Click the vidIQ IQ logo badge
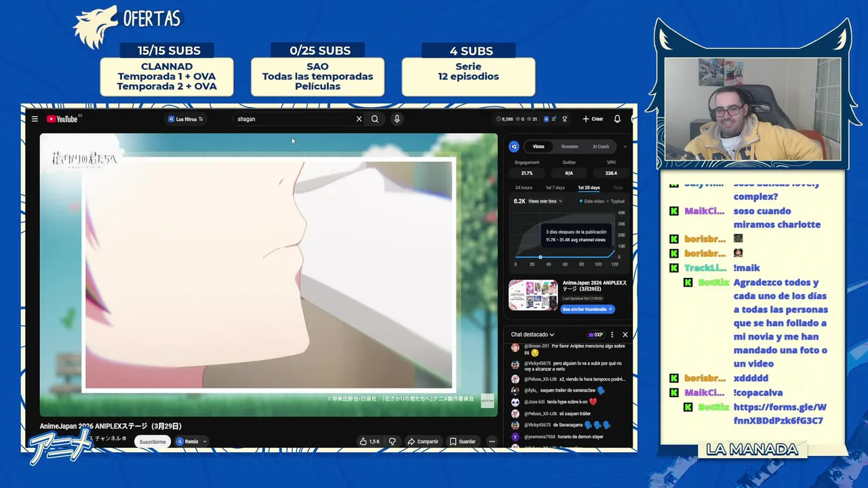Screen dimensions: 868x488 coord(514,146)
